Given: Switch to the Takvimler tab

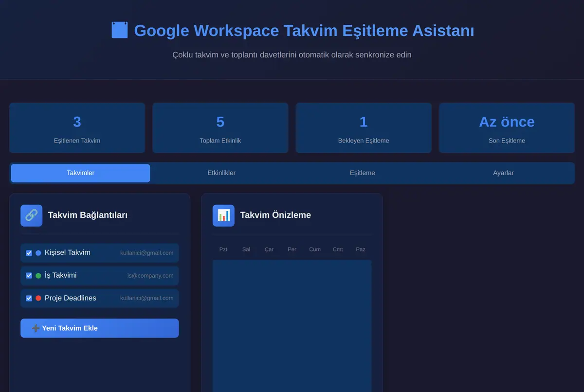Looking at the screenshot, I should click(80, 173).
